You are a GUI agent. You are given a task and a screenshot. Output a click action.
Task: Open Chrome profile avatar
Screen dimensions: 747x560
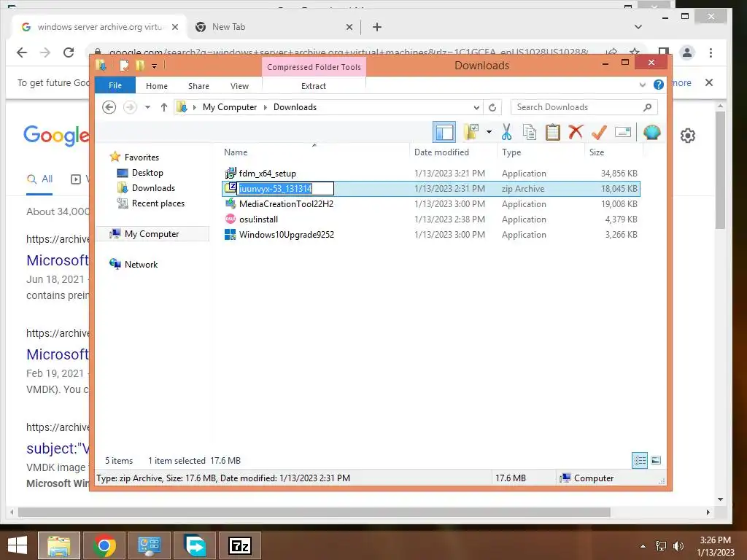[x=687, y=52]
